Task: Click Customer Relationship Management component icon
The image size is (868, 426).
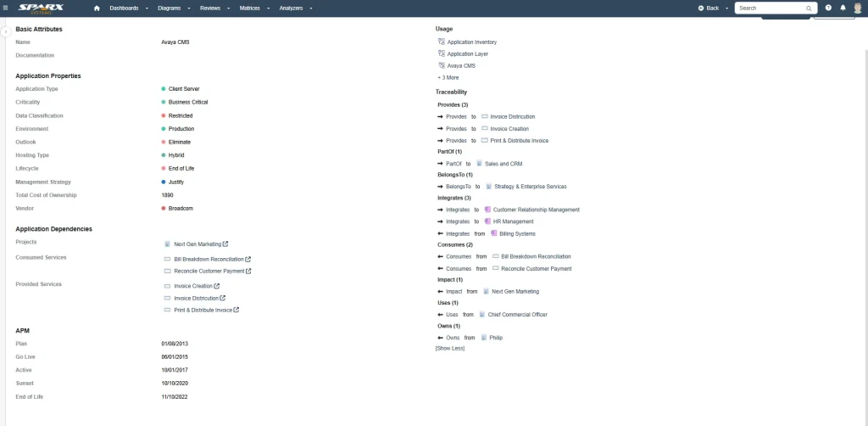Action: pos(487,210)
